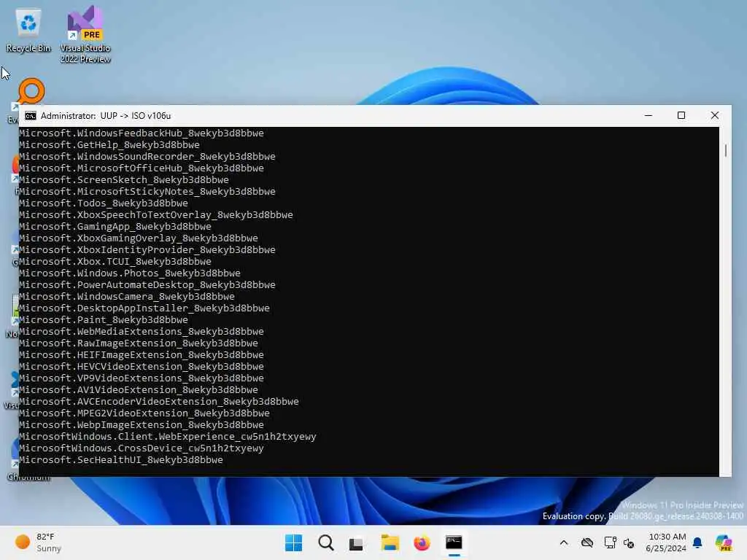
Task: Click the Microsoft.Todos_8wekyb3d8bbwe line
Action: [104, 203]
